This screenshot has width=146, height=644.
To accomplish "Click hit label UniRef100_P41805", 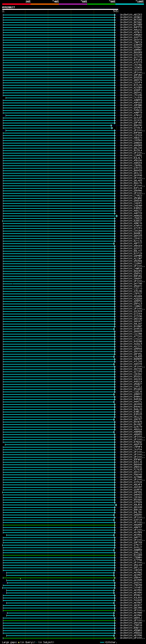I will pos(131,601).
